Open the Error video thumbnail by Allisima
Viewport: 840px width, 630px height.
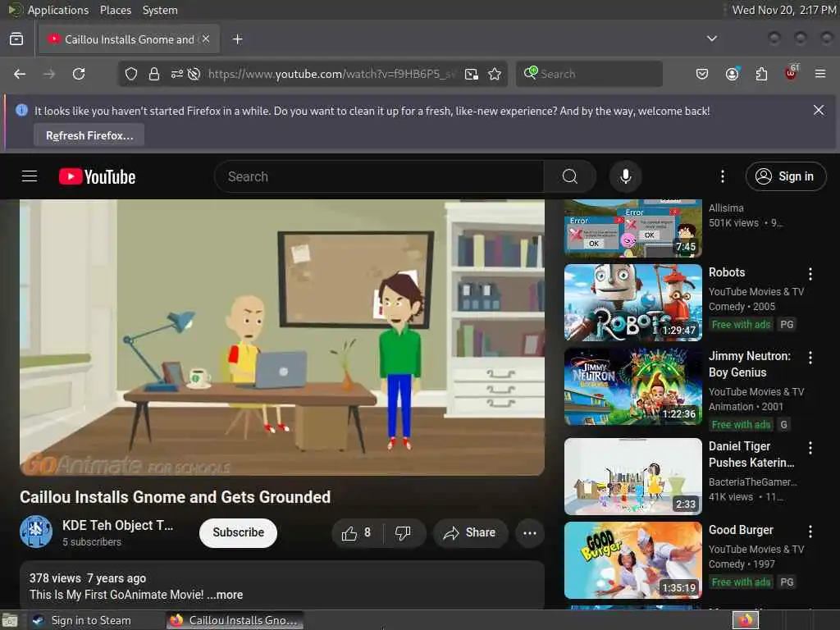pos(632,229)
